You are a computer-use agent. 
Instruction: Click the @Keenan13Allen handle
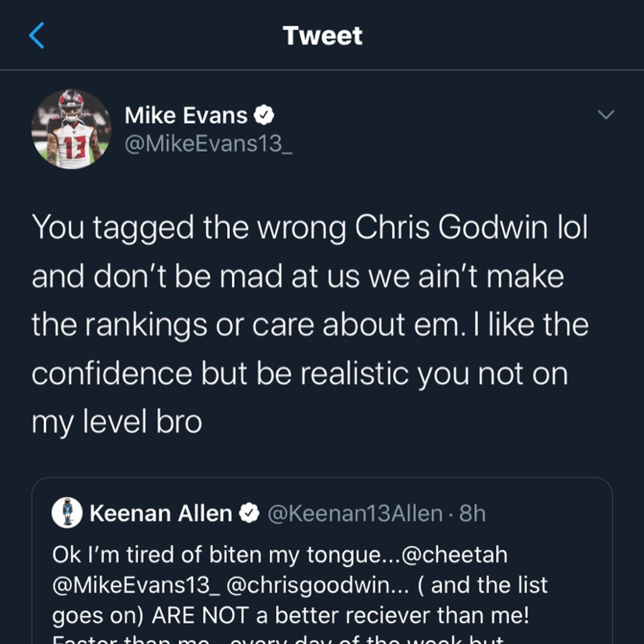tap(355, 513)
